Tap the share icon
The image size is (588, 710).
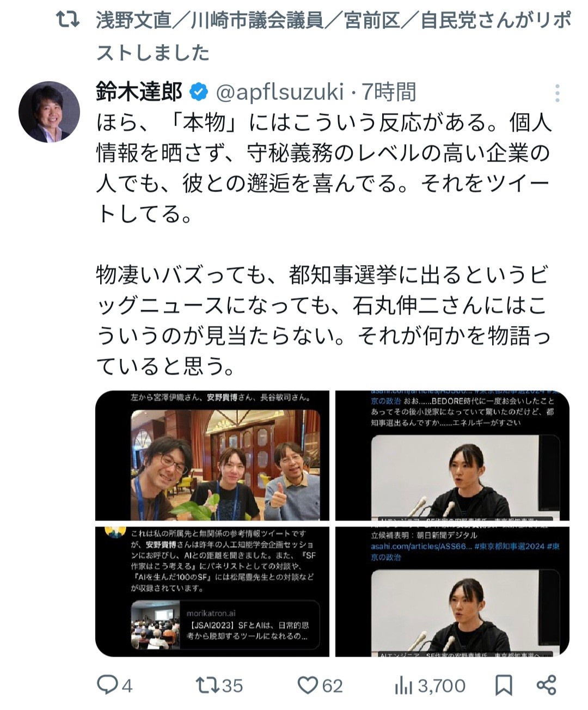pyautogui.click(x=546, y=685)
